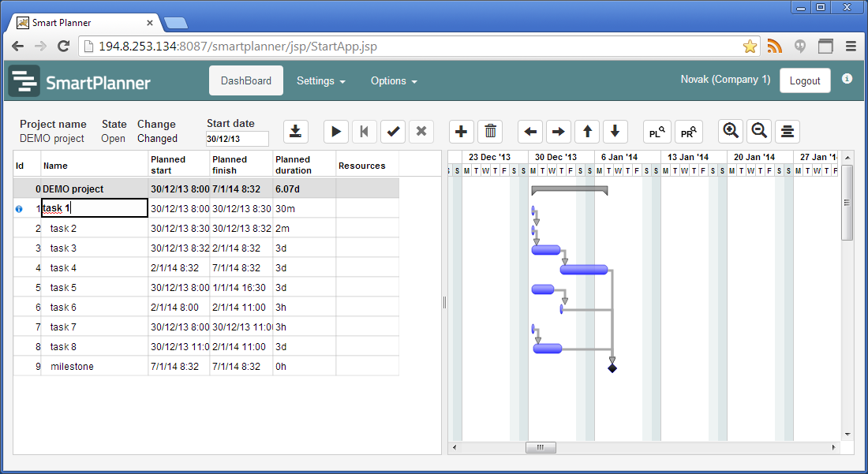868x474 pixels.
Task: Click the Logout button
Action: (x=805, y=80)
